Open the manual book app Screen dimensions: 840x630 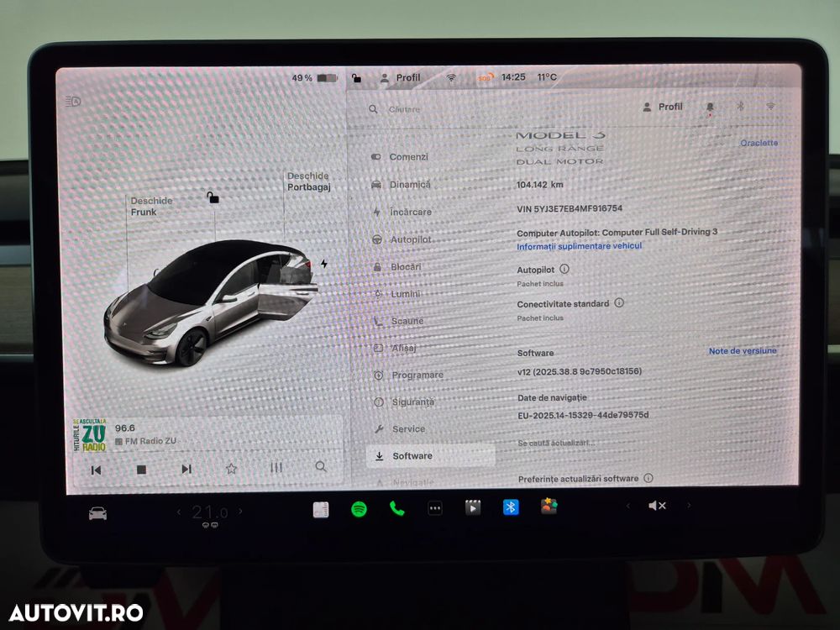321,510
